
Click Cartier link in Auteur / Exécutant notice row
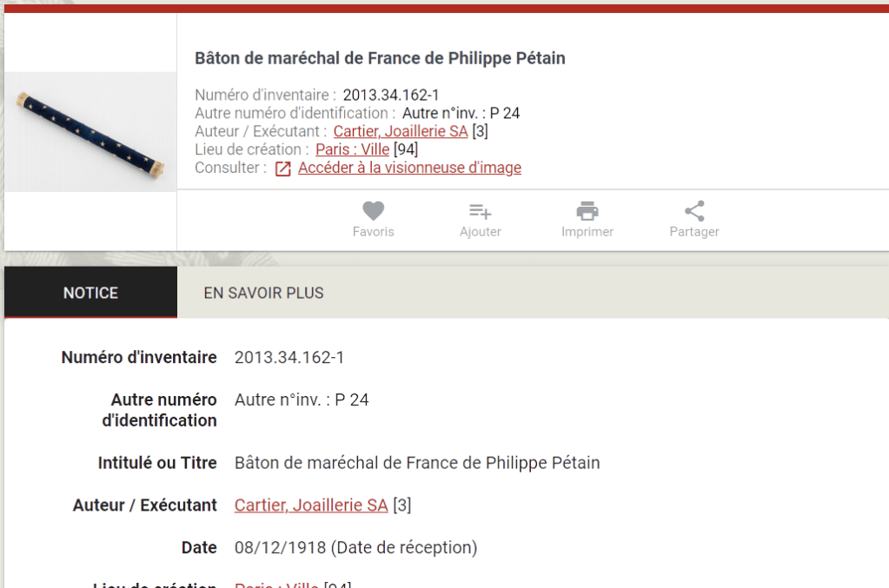click(x=311, y=505)
